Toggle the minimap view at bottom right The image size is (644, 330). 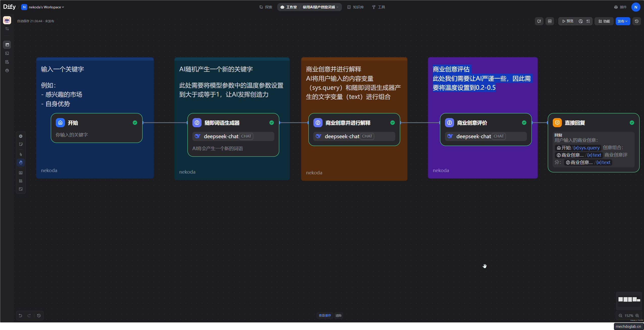pos(629,299)
